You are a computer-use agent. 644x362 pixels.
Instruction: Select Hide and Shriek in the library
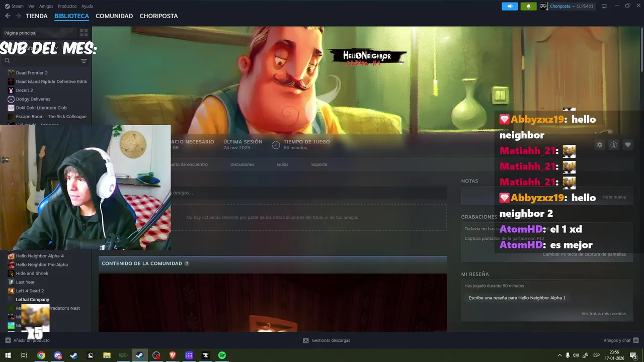pyautogui.click(x=32, y=274)
